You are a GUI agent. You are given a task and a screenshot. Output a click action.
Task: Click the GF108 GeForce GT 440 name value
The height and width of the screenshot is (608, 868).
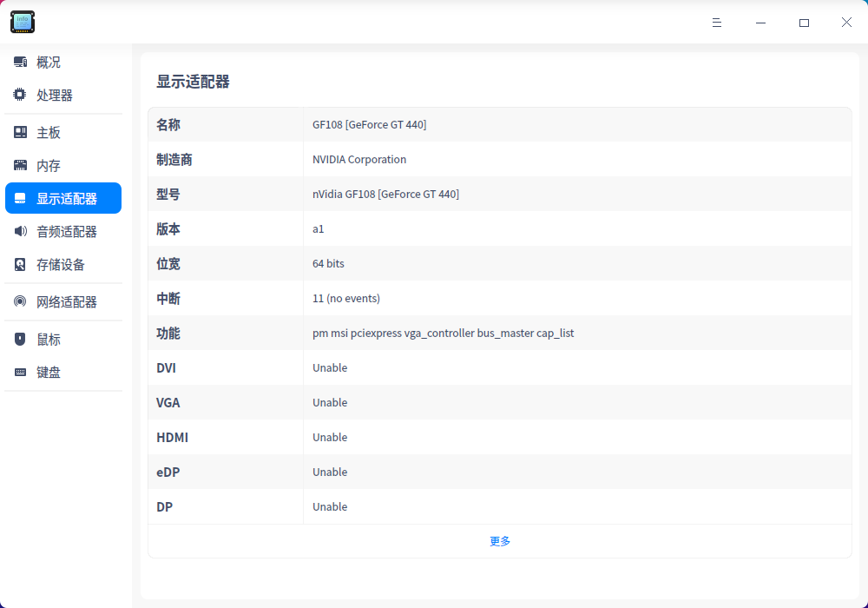click(369, 124)
